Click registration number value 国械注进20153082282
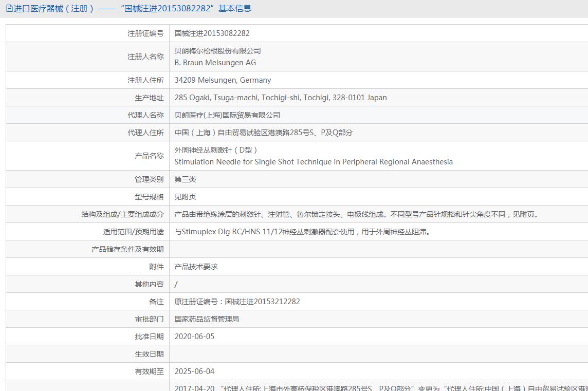Image resolution: width=588 pixels, height=391 pixels. coord(212,33)
